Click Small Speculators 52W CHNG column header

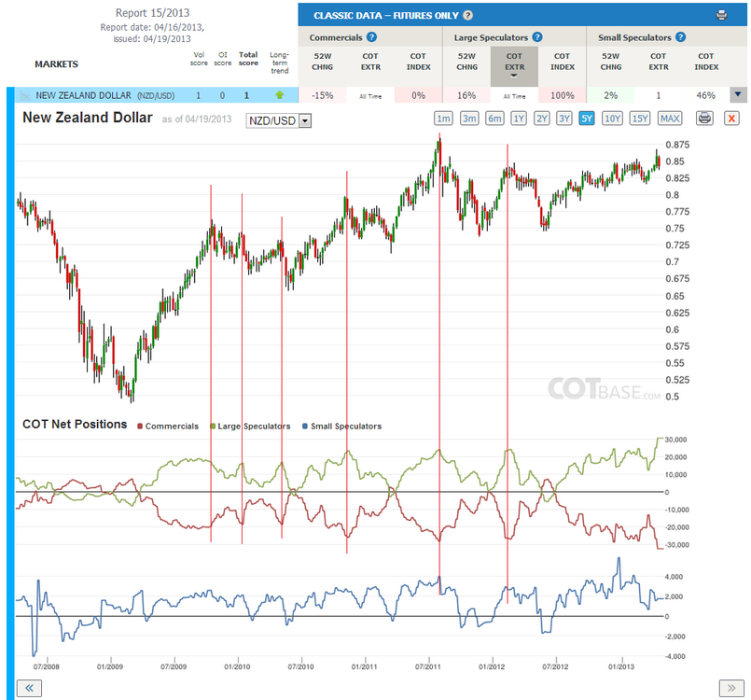pos(611,62)
